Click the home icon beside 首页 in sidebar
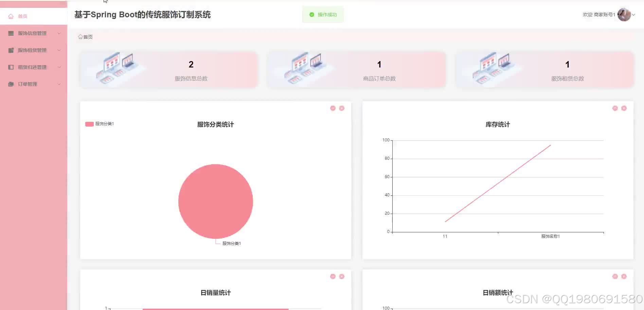This screenshot has width=644, height=310. [x=11, y=16]
